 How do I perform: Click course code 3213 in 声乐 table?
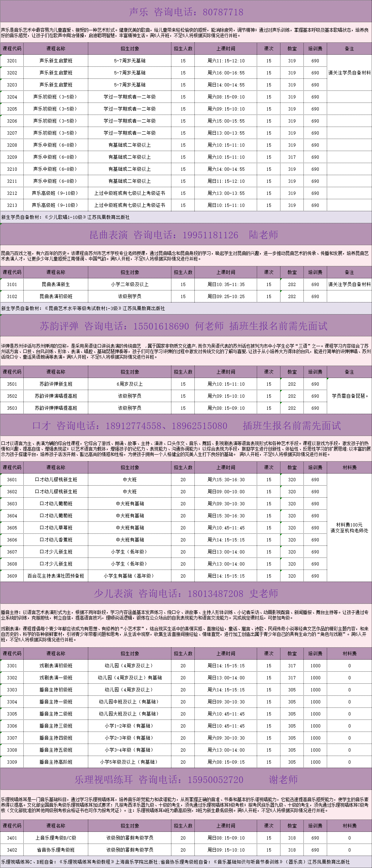[x=12, y=205]
